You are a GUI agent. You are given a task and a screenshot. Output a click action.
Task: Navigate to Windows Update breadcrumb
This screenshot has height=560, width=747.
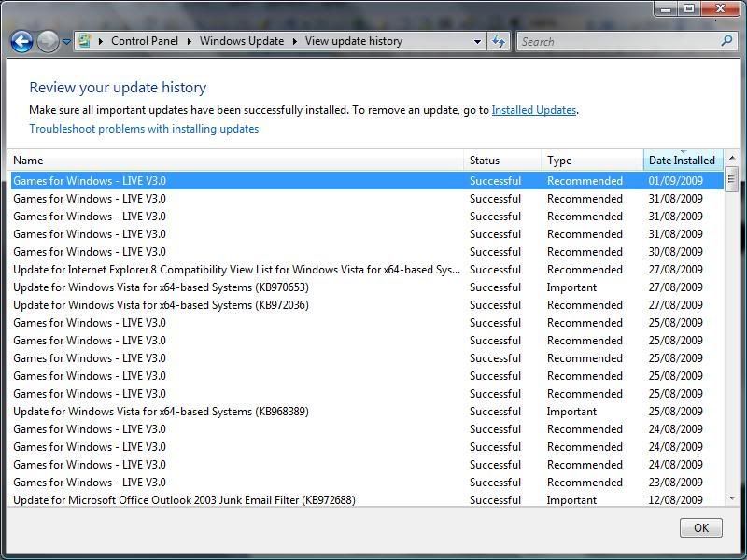click(x=242, y=41)
